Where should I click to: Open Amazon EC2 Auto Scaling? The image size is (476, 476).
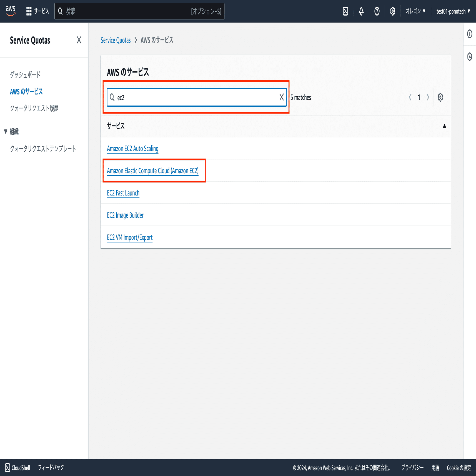tap(133, 149)
